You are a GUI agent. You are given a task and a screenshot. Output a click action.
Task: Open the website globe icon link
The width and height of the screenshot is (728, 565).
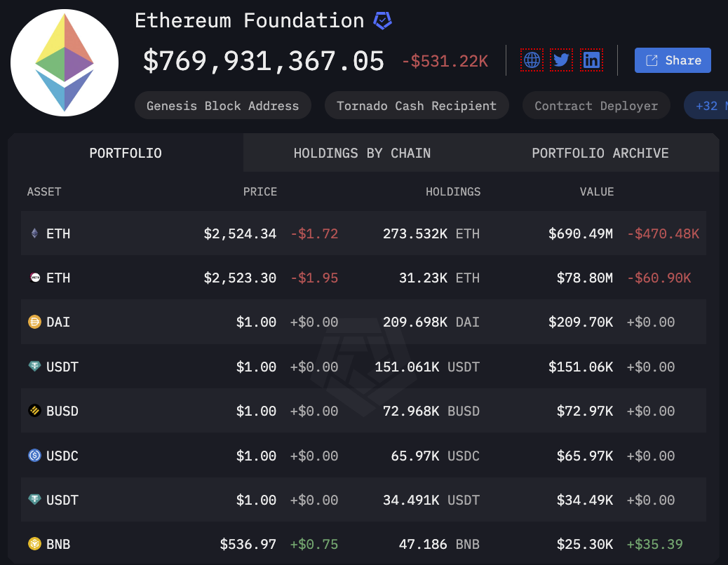click(532, 60)
